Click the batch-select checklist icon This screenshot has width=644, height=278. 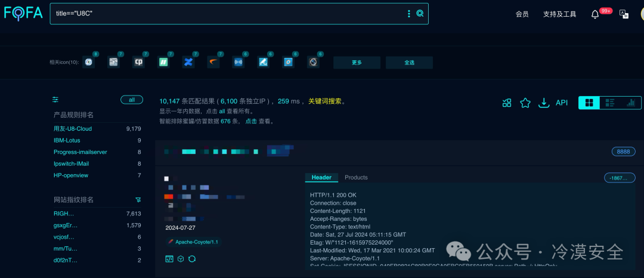pos(507,103)
